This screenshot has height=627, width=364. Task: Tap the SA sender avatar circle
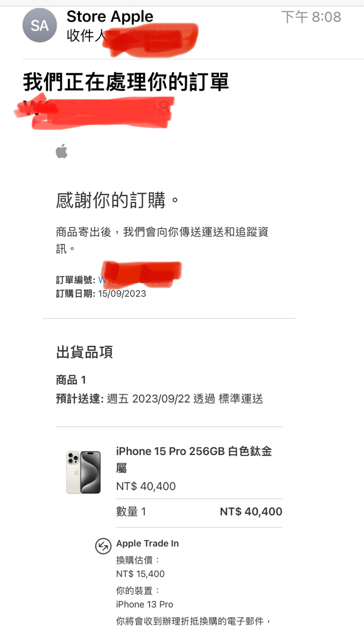point(40,25)
